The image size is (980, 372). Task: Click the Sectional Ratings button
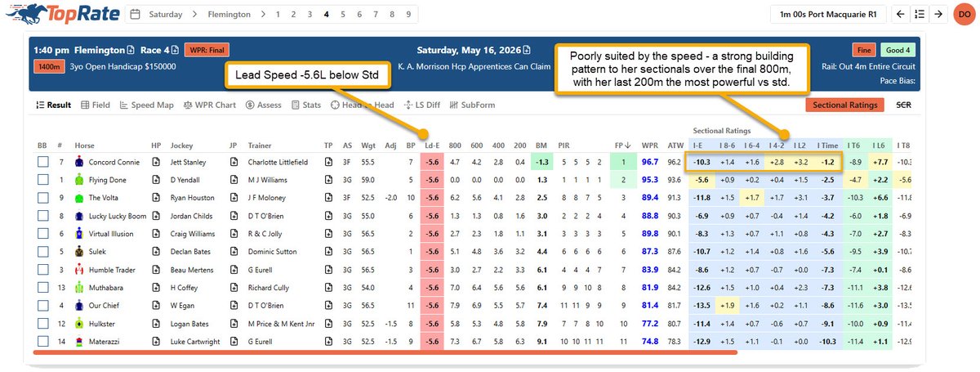click(845, 105)
